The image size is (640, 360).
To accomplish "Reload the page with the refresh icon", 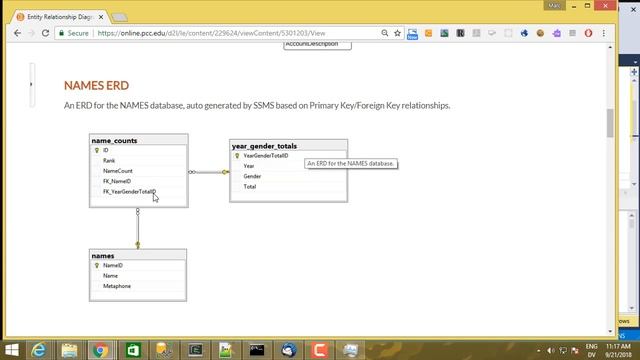I will pos(45,33).
